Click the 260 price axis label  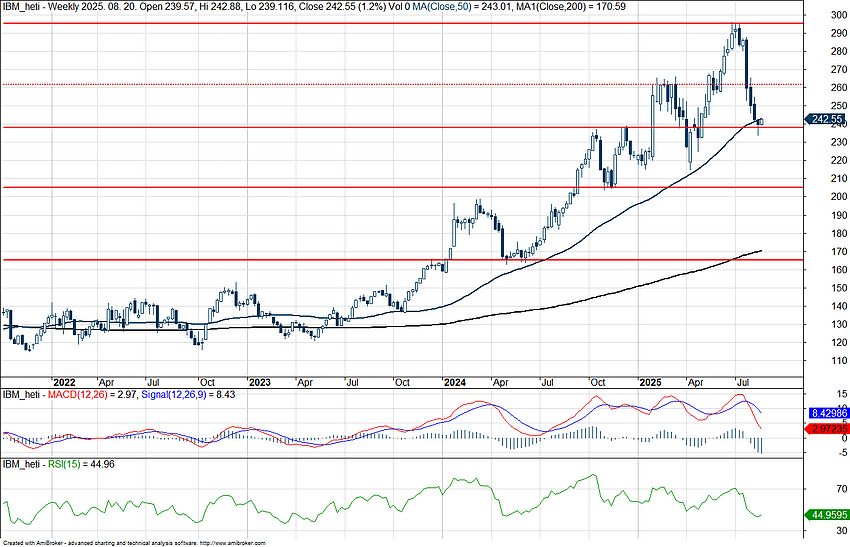[x=839, y=87]
